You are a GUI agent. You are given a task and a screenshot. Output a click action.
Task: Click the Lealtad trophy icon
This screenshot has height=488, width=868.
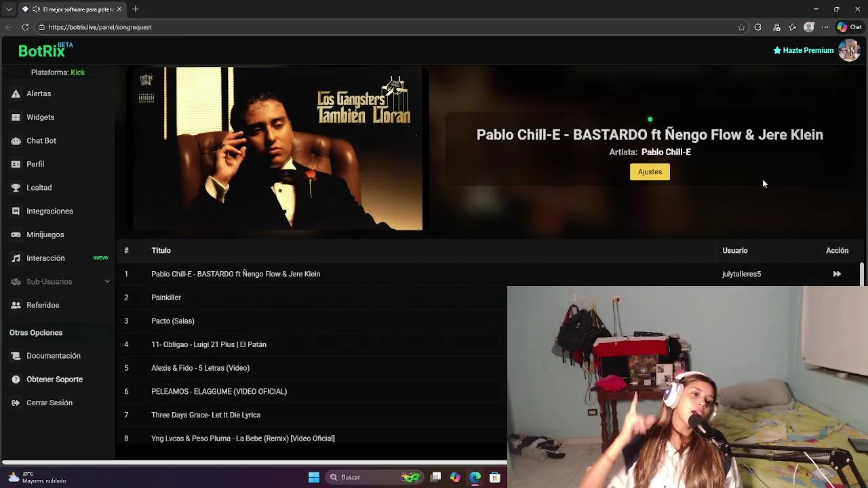16,188
